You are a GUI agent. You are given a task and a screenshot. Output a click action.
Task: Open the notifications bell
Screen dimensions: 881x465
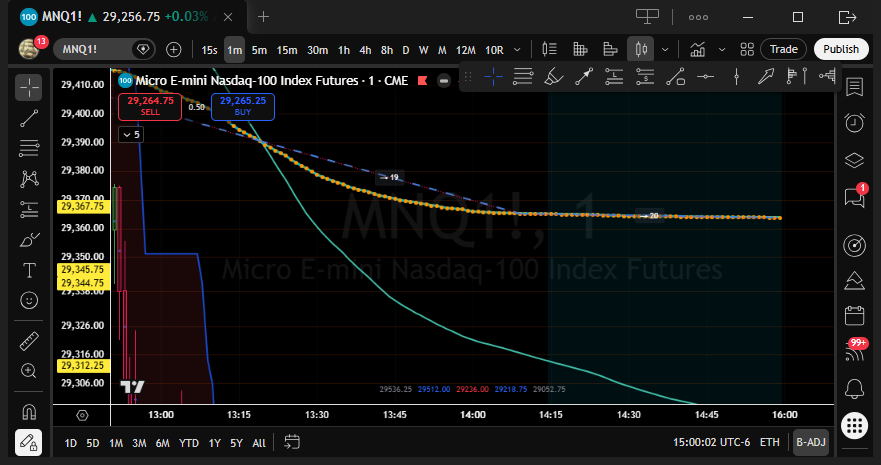[x=854, y=388]
